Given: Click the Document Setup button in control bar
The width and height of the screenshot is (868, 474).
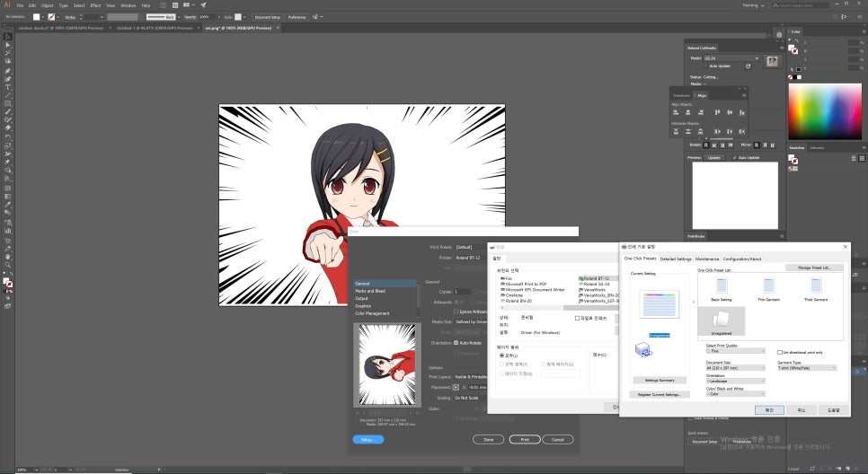Looking at the screenshot, I should click(268, 17).
